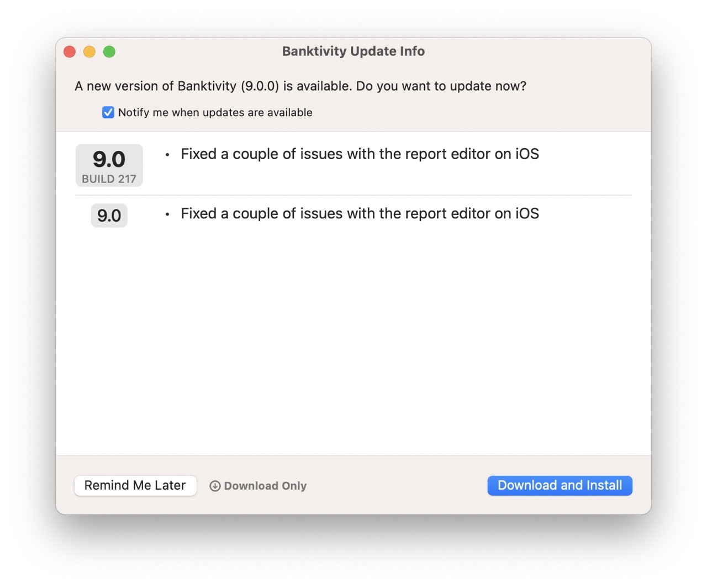Click the bullet point of first release note
The height and width of the screenshot is (588, 707).
point(167,155)
